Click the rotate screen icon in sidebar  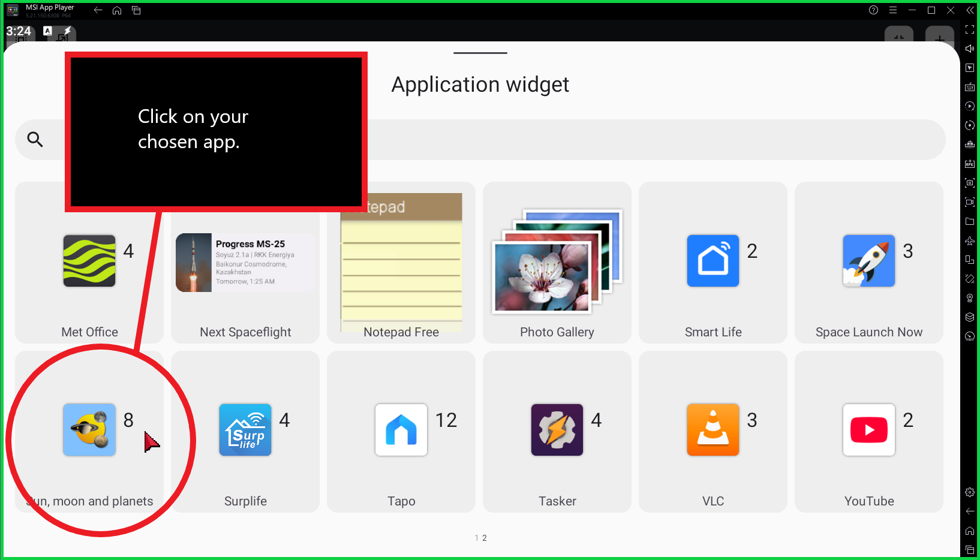coord(970,260)
